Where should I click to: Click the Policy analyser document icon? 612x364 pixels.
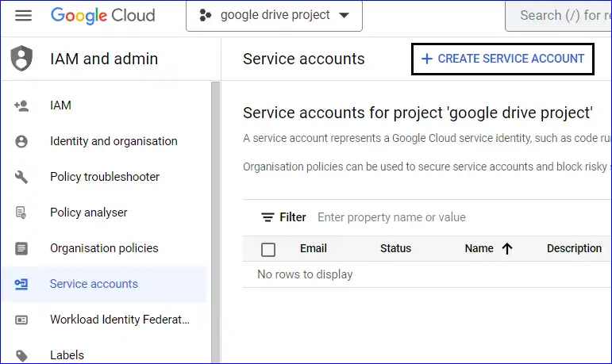pos(21,213)
